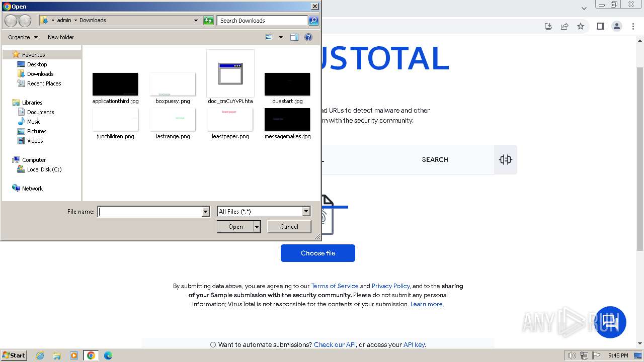Image resolution: width=644 pixels, height=362 pixels.
Task: Click Downloads in the address breadcrumb
Action: [x=93, y=21]
